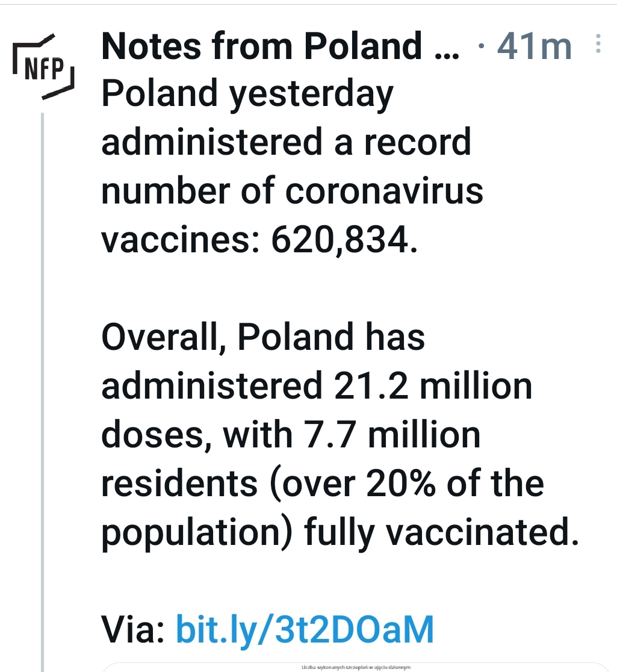Viewport: 617px width, 672px height.
Task: Follow the bit.ly/3t2DOaM link
Action: pos(305,630)
